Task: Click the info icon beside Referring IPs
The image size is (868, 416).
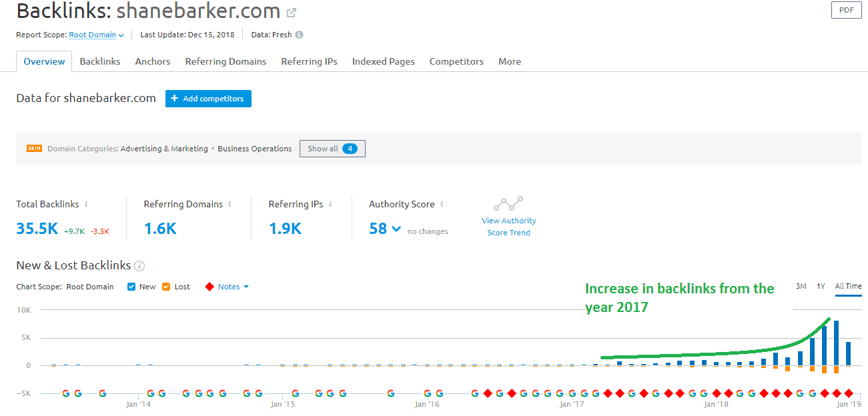Action: click(330, 205)
